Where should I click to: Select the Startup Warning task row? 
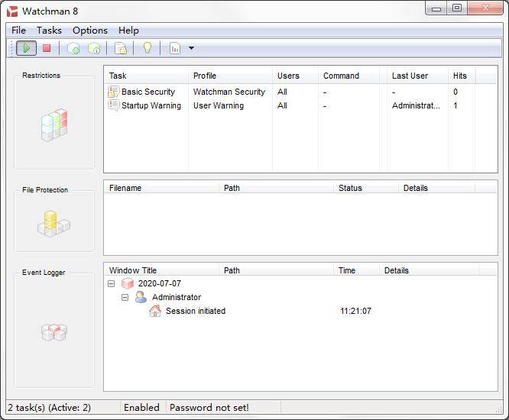[151, 105]
